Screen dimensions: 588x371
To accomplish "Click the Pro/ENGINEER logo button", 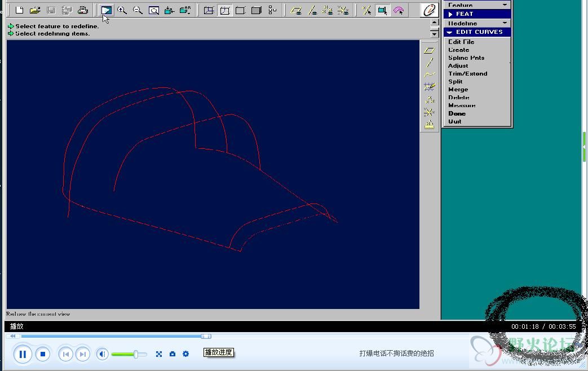I will [429, 10].
